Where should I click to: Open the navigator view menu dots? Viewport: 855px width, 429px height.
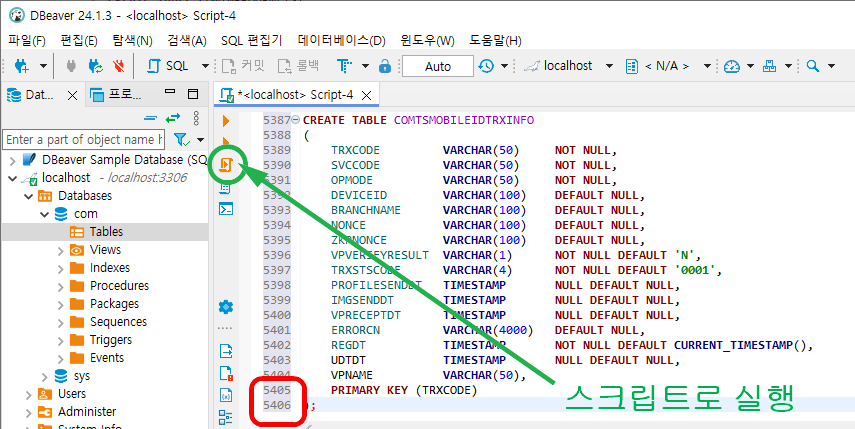coord(196,118)
